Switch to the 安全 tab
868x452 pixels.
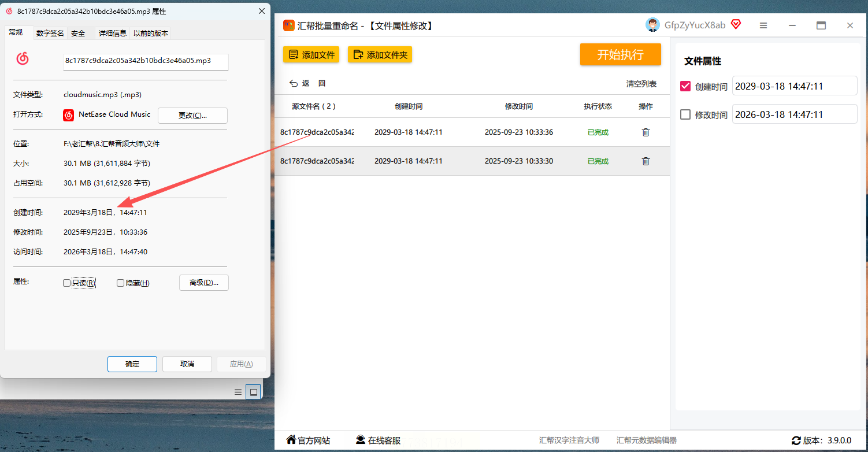point(78,34)
